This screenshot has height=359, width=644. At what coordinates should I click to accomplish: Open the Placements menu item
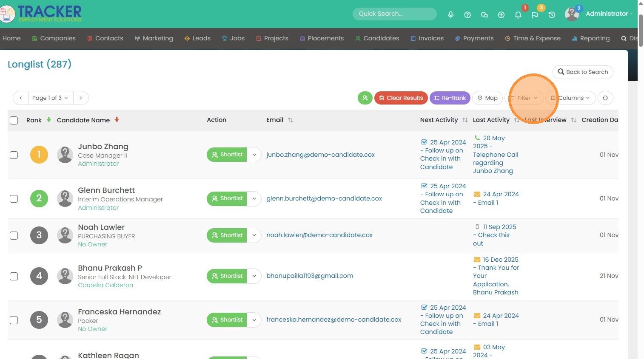click(x=322, y=38)
